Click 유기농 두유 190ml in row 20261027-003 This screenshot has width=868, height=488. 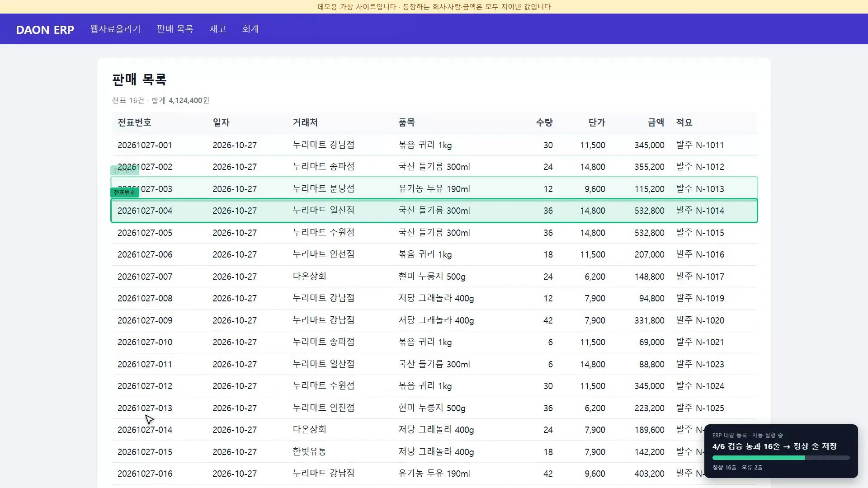tap(434, 189)
